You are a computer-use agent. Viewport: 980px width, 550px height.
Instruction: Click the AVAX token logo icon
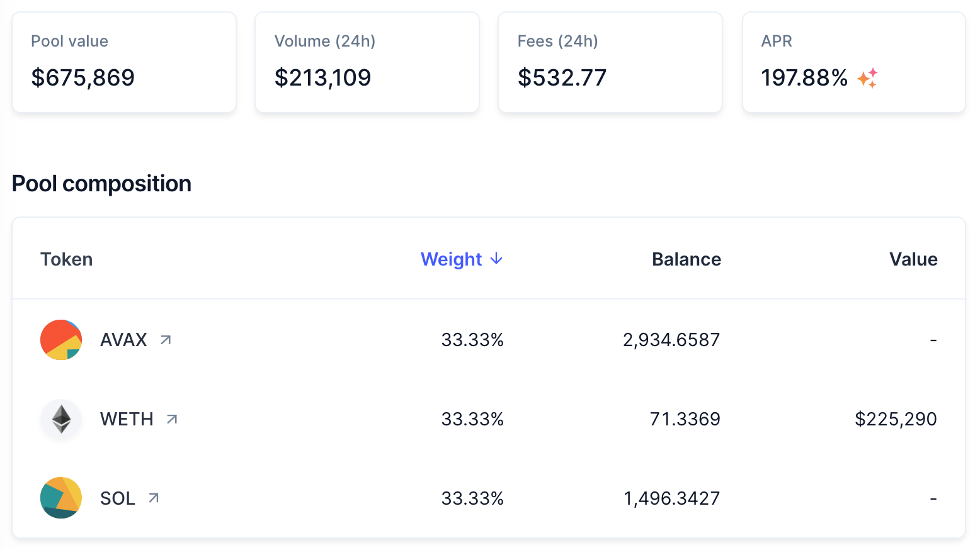61,340
